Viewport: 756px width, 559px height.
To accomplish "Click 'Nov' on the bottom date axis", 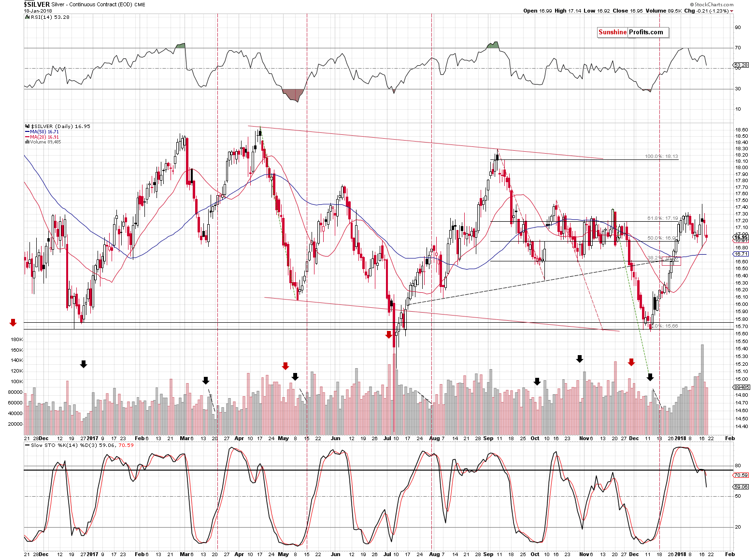I will pos(584,554).
